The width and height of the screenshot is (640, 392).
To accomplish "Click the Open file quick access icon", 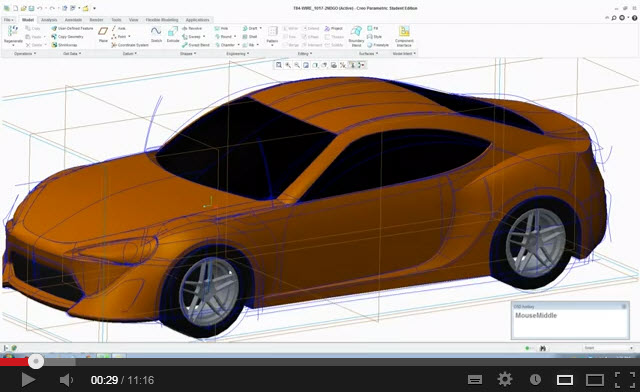I will (x=24, y=8).
